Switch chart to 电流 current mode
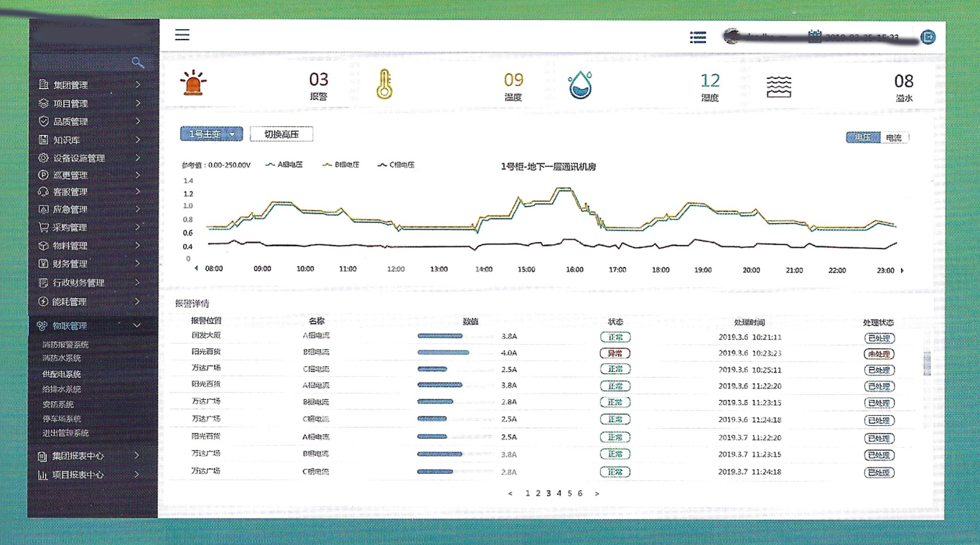 (894, 137)
